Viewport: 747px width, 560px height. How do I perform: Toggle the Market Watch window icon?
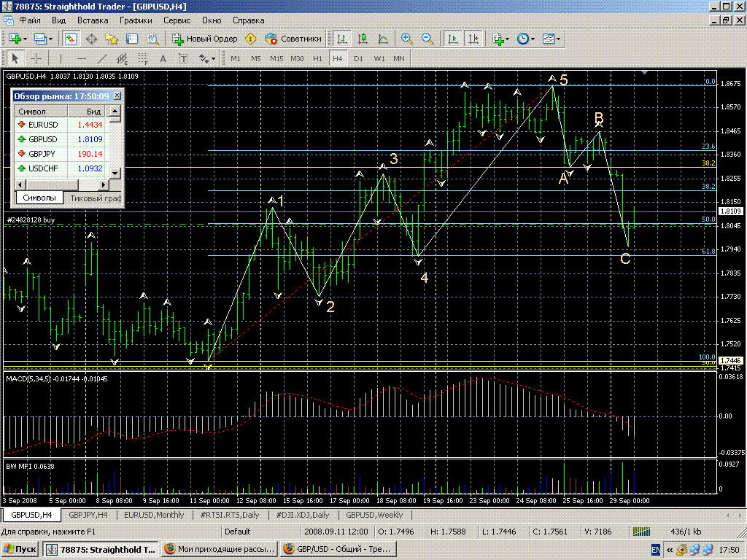(71, 39)
